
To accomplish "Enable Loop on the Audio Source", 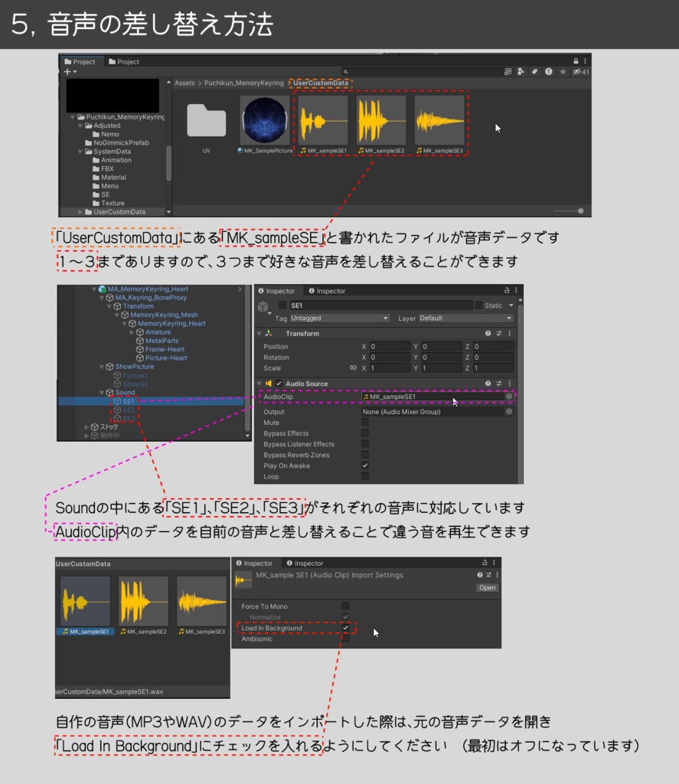I will point(364,476).
